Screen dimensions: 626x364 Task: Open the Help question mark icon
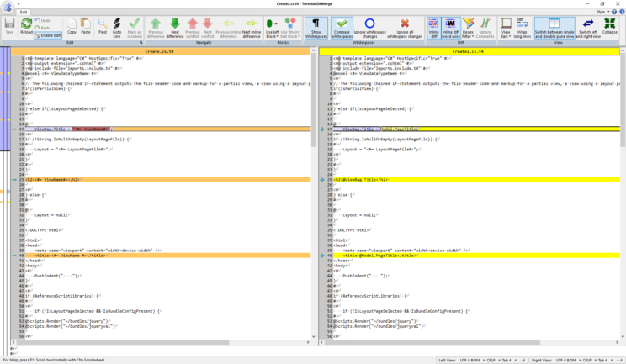[614, 12]
